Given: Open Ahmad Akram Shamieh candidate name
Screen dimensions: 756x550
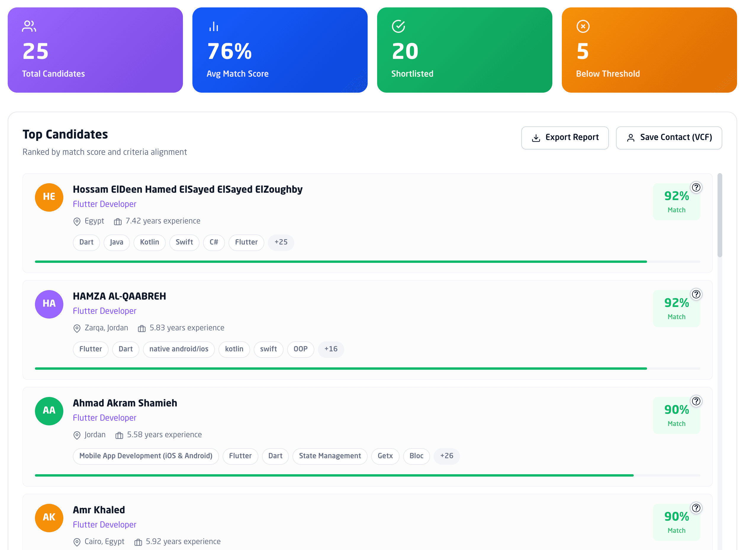Looking at the screenshot, I should click(x=125, y=403).
